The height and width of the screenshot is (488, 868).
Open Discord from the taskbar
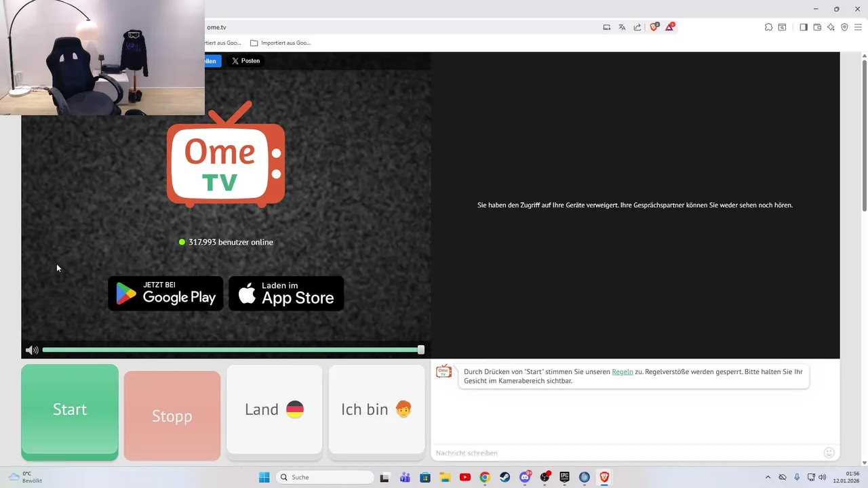(525, 477)
